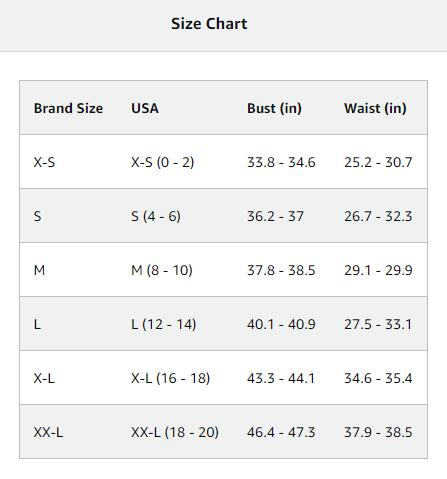Screen dimensions: 447x479
Task: Click bust value 36.2 - 37
Action: coord(275,216)
